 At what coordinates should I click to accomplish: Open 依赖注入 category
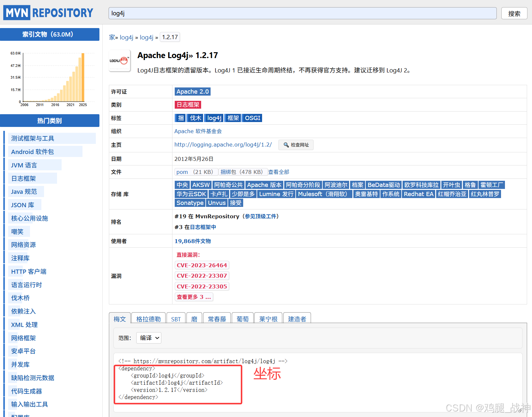point(23,311)
